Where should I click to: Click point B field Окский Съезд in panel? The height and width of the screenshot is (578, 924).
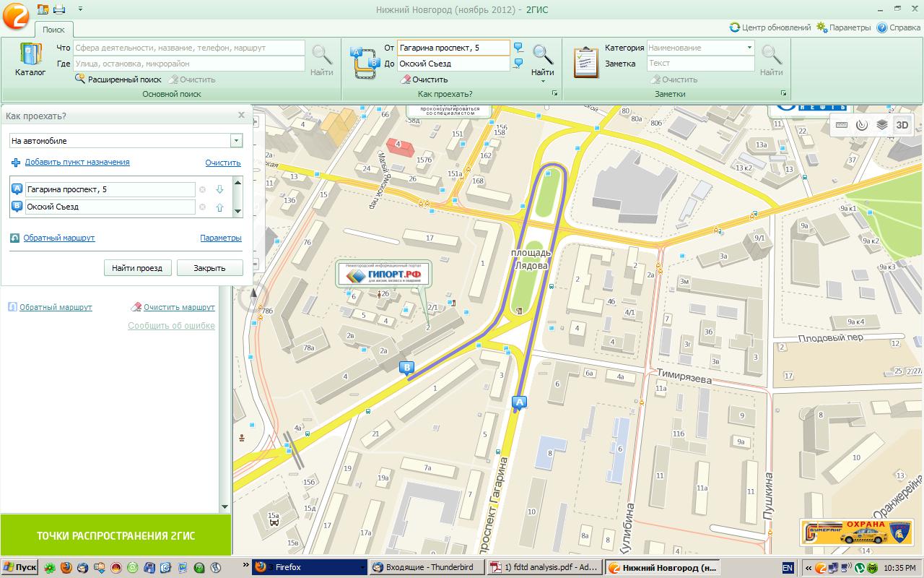(110, 207)
